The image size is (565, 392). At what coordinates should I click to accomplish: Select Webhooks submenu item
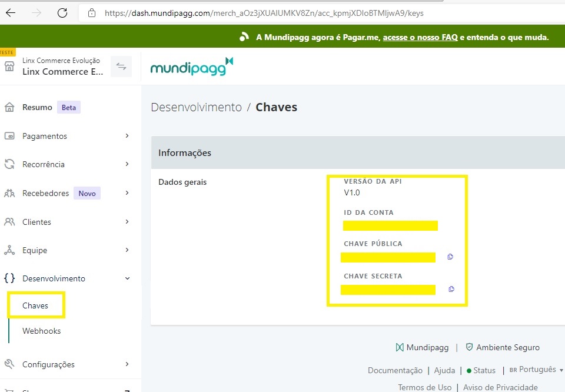[41, 331]
